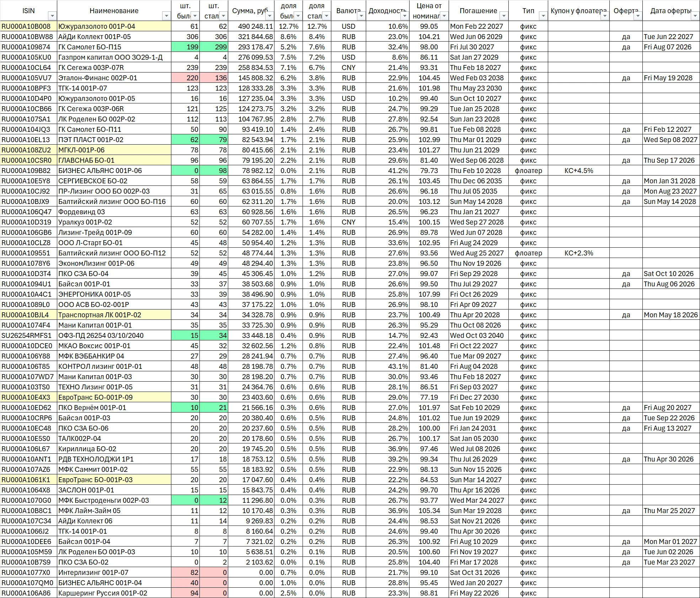Click the name cell 'ЛК Роделен БО 002Р-02'
The image size is (700, 598).
click(x=114, y=119)
